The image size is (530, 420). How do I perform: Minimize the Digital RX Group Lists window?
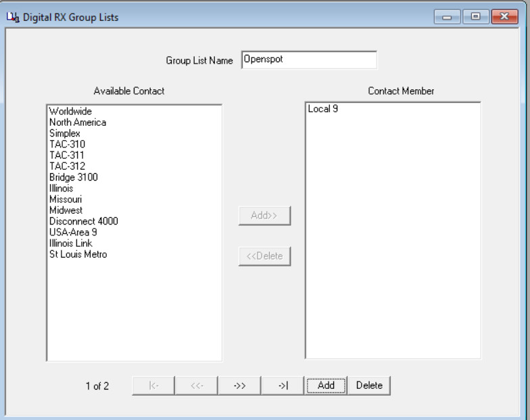coord(447,16)
